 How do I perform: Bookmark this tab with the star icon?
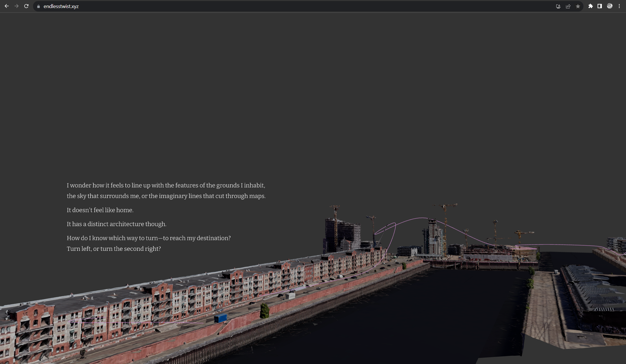click(x=578, y=6)
